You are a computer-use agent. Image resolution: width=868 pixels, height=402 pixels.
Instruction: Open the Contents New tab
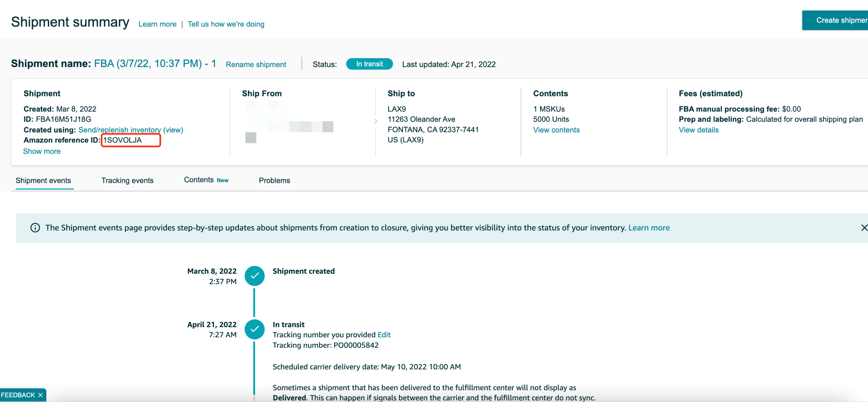pos(206,180)
